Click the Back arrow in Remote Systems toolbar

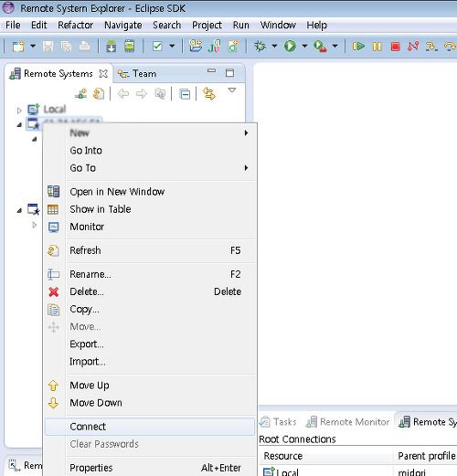(123, 94)
